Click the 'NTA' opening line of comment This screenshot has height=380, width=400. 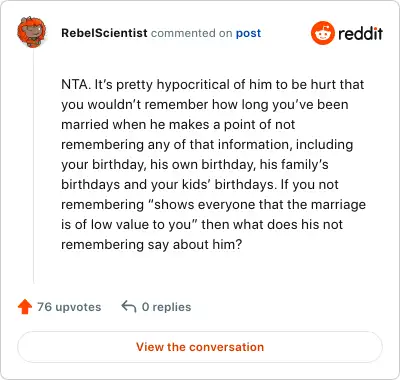(x=213, y=85)
